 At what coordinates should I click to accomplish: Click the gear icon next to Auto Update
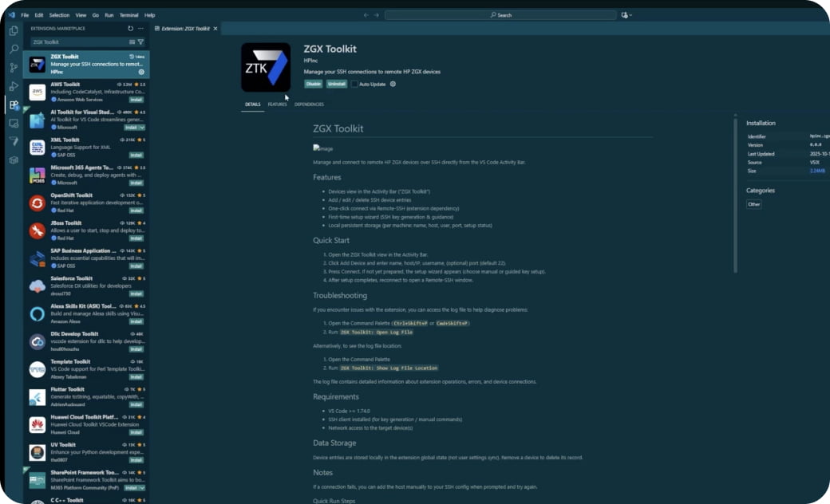click(393, 84)
